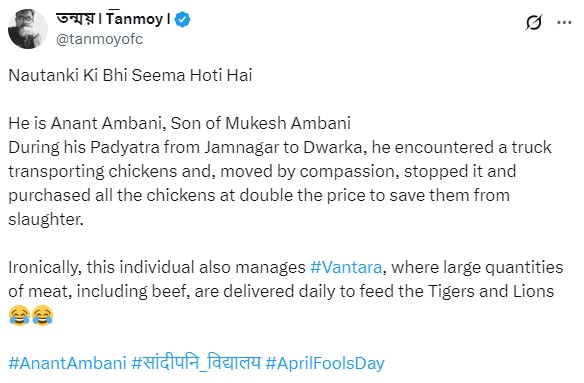Click the word 'slaughter.' in the tweet

(x=46, y=219)
